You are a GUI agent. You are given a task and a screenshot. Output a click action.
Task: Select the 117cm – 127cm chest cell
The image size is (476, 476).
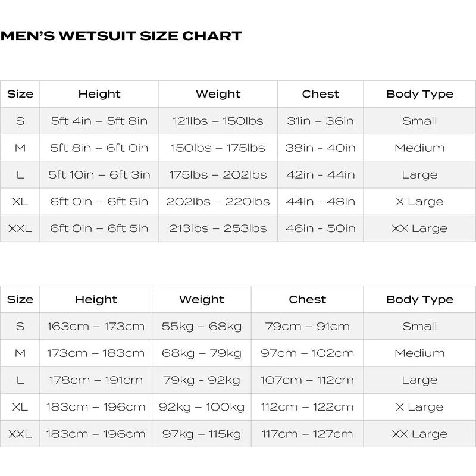(307, 434)
